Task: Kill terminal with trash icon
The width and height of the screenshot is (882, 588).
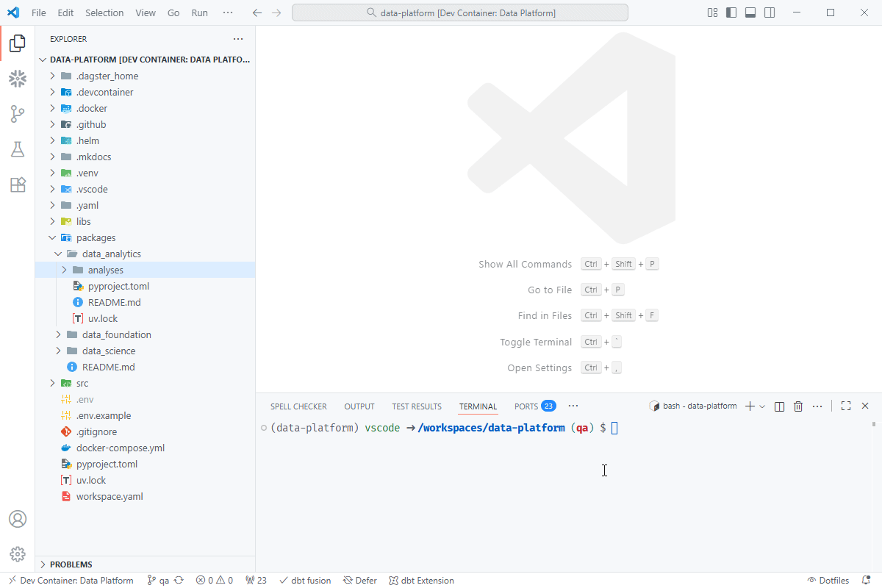Action: pos(798,406)
